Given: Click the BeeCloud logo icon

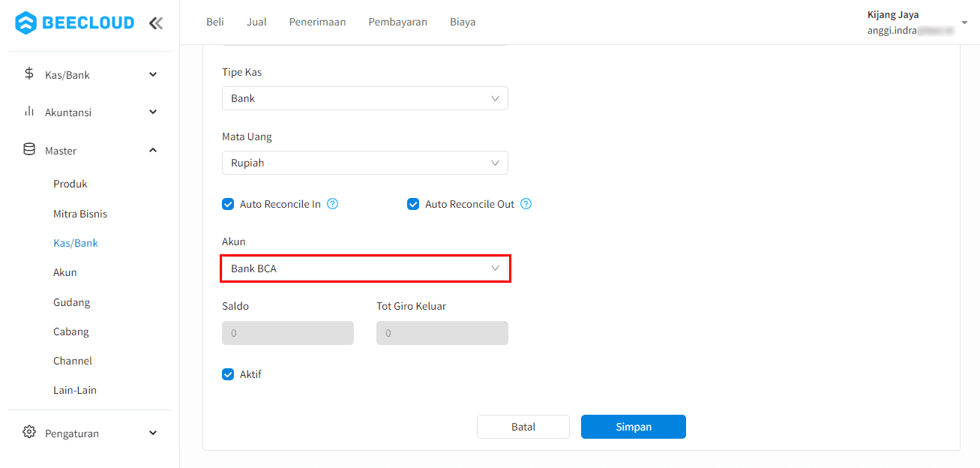Looking at the screenshot, I should click(25, 22).
